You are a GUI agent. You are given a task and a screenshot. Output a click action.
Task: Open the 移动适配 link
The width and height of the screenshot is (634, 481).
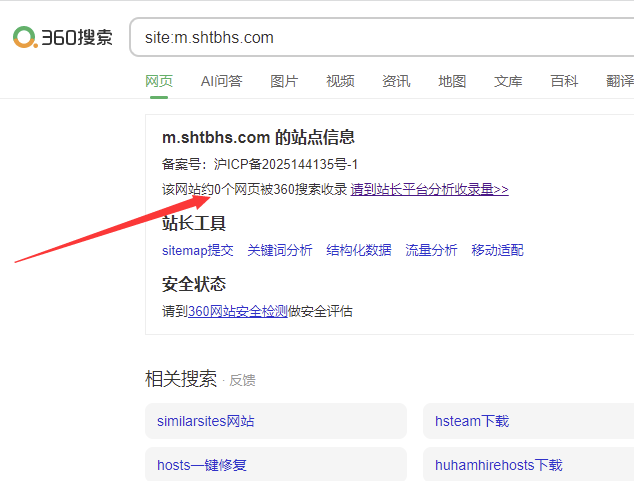point(497,250)
